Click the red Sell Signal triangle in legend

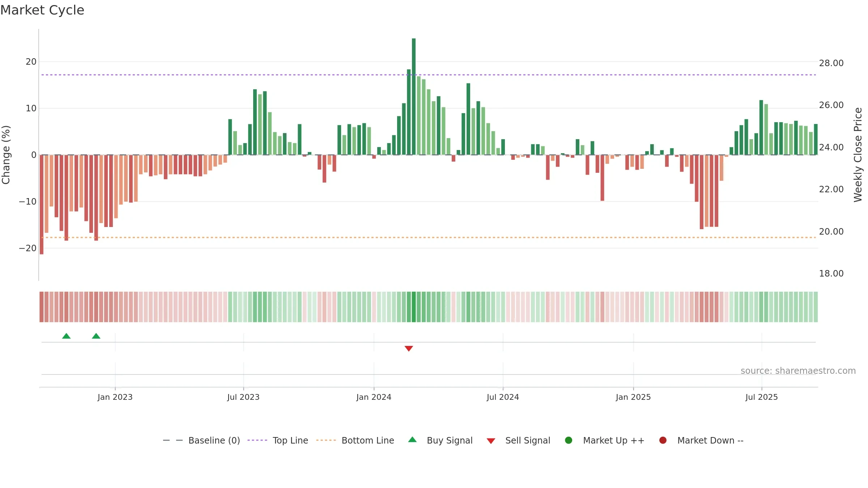(x=491, y=441)
